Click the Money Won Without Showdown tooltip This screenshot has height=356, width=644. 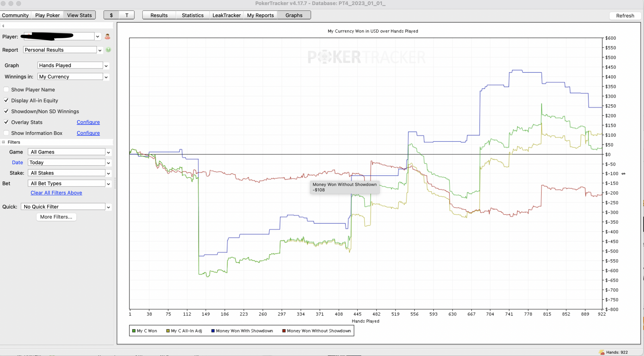345,187
